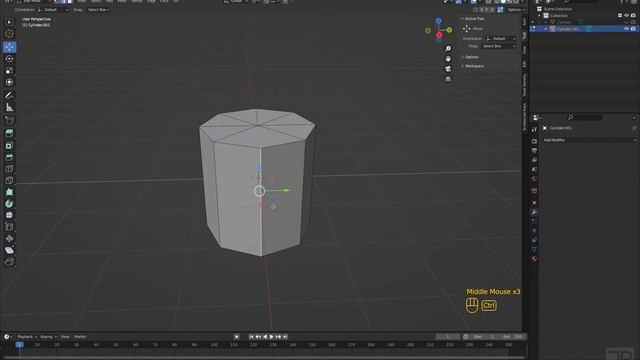Open the Modifiers wrench properties tab
The image size is (640, 360).
click(x=534, y=212)
